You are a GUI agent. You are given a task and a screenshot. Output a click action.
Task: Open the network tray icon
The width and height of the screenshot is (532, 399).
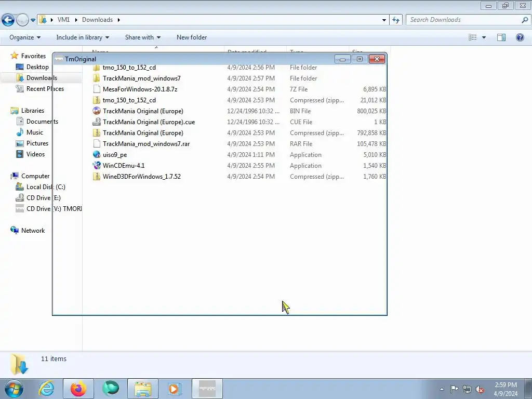coord(467,389)
